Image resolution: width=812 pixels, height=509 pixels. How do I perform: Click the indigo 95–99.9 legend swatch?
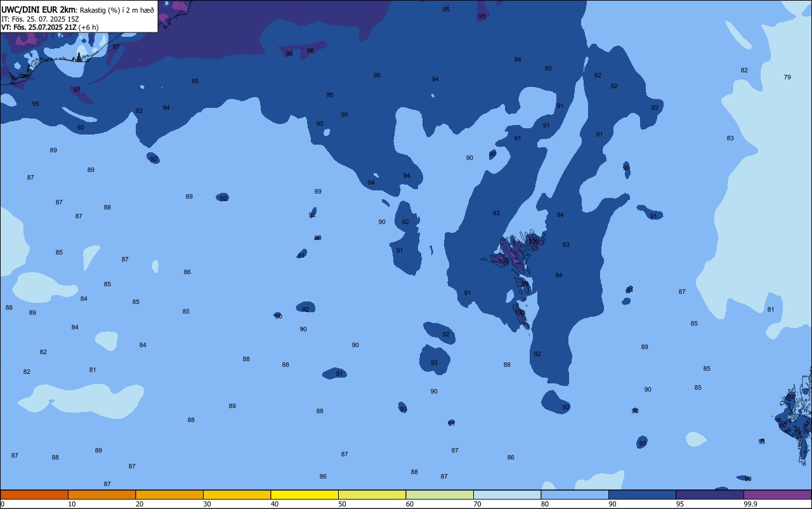710,494
